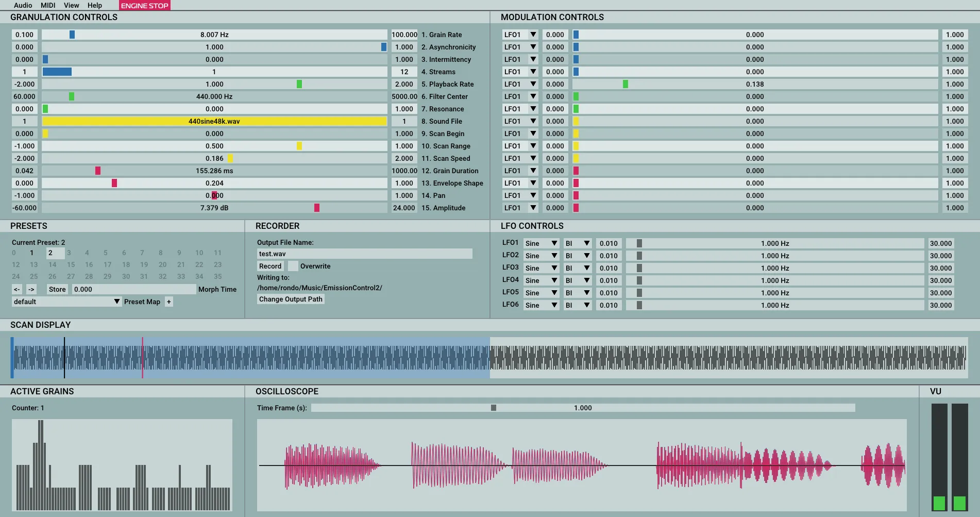Go to previous preset with arrow button
This screenshot has width=980, height=517.
pos(17,289)
